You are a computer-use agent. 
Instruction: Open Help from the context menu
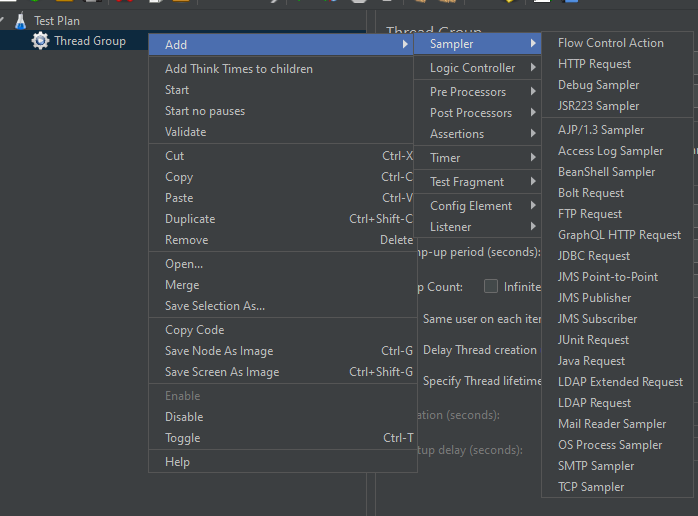[281, 462]
